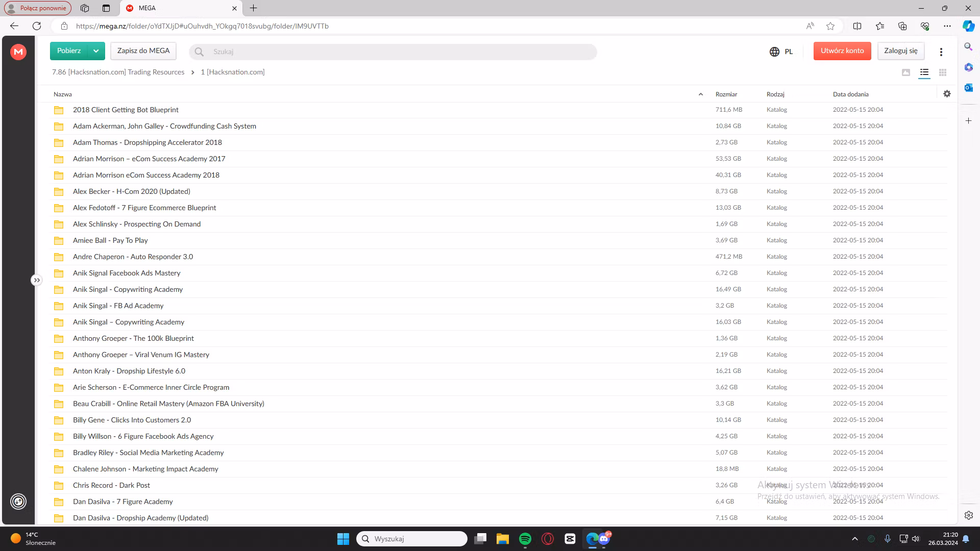Open the Edge favorites list icon
The width and height of the screenshot is (980, 551).
(x=880, y=26)
